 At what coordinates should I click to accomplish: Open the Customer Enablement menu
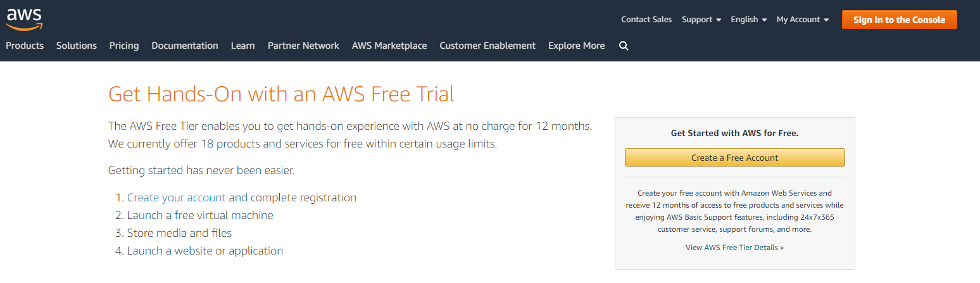pyautogui.click(x=487, y=46)
